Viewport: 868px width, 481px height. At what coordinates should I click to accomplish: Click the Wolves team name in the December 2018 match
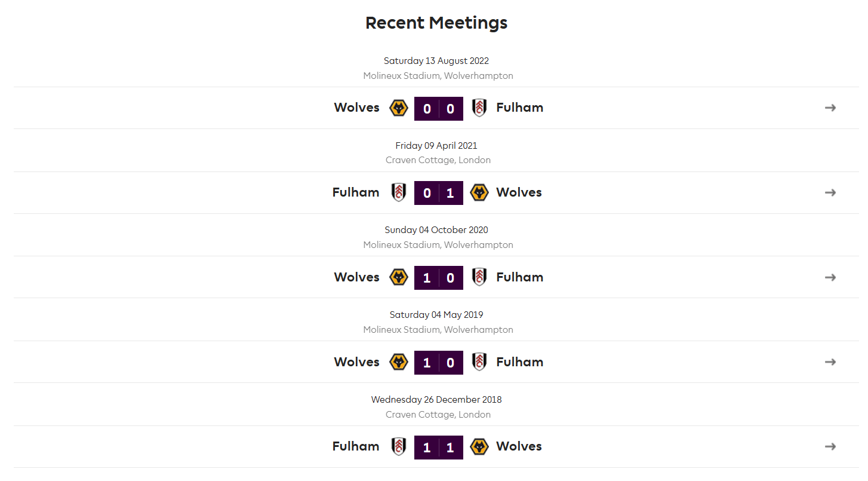(x=519, y=446)
